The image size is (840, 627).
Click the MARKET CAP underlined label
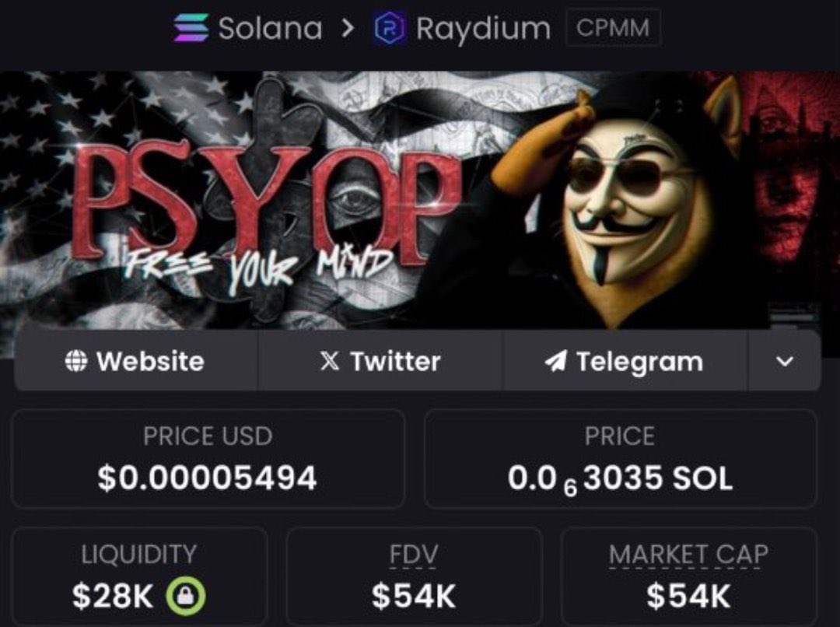coord(688,555)
